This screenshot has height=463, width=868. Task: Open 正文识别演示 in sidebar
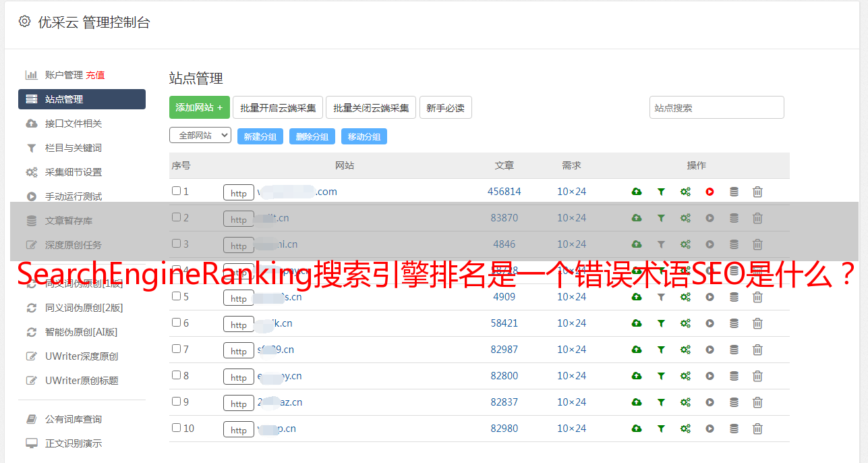pyautogui.click(x=74, y=443)
